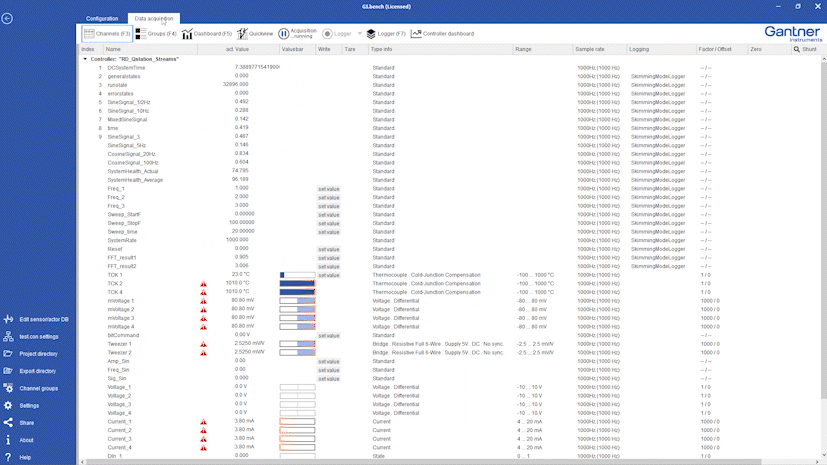Screen dimensions: 827x465
Task: Select the Voltage_3 channel row
Action: (449, 404)
